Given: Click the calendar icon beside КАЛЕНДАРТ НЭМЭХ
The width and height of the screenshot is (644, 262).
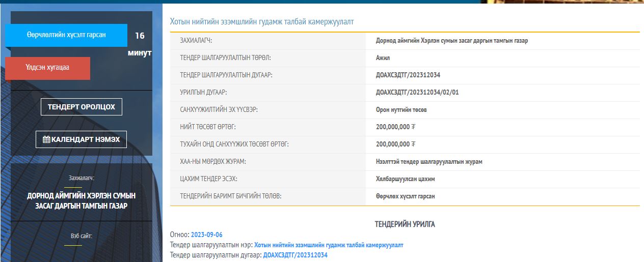Looking at the screenshot, I should pos(46,139).
